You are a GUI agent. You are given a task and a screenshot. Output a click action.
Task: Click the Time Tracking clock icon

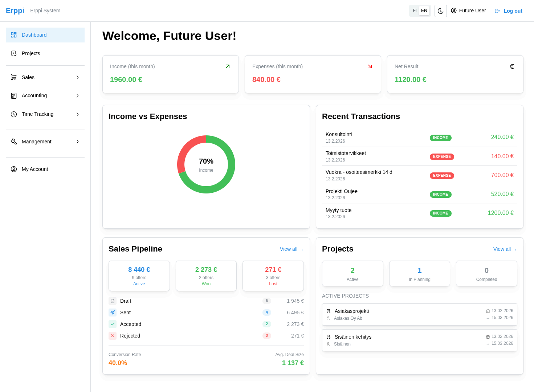click(x=14, y=114)
